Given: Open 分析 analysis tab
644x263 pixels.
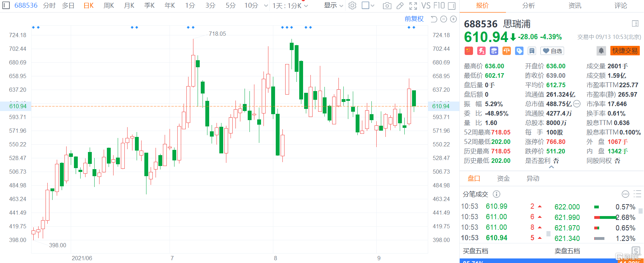Looking at the screenshot, I should pos(529,6).
